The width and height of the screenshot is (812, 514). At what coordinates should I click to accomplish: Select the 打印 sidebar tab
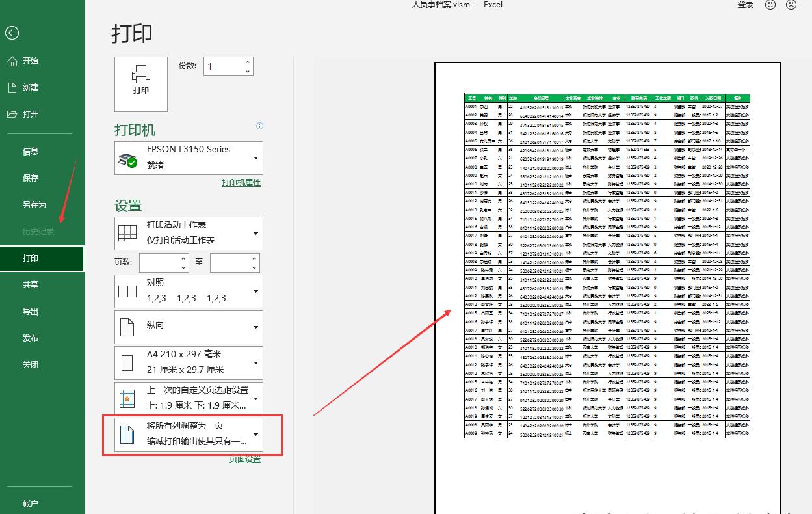[42, 258]
